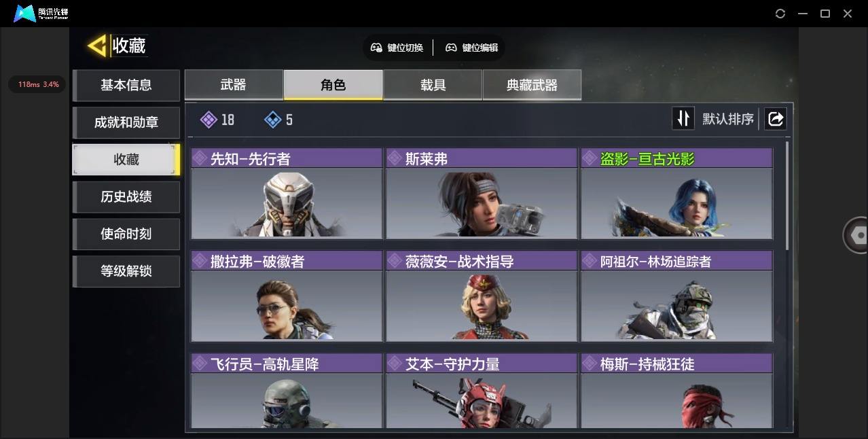Open 键位编辑 key mapping editor

(x=472, y=48)
